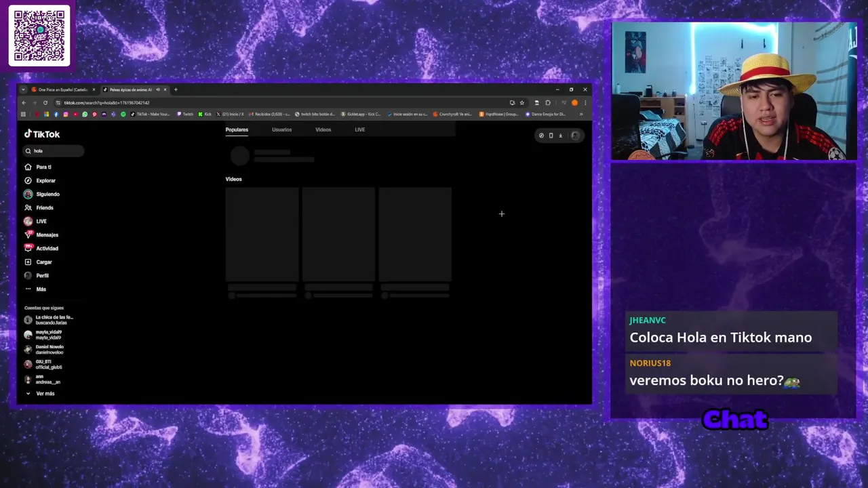Go to the Siguiendo feed
868x488 pixels.
point(42,194)
